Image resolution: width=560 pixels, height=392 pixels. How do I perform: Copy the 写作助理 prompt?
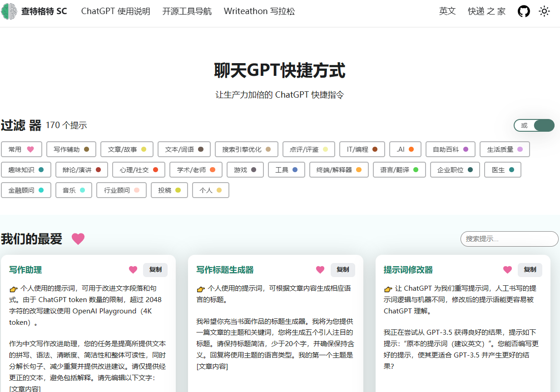[x=155, y=270]
